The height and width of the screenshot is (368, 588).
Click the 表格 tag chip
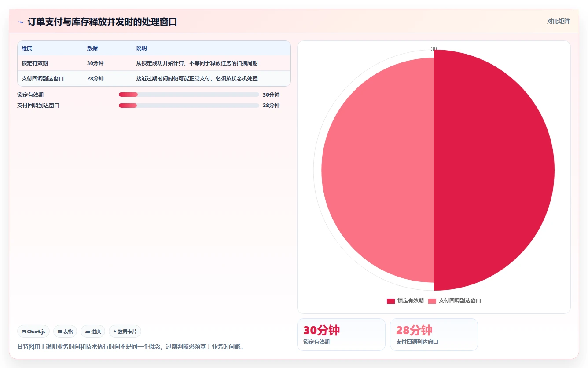[65, 332]
